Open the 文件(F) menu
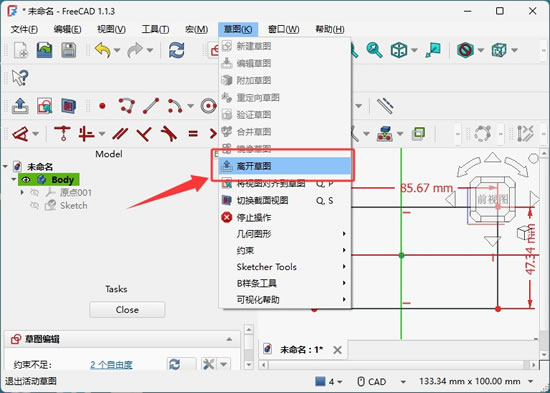 coord(24,29)
